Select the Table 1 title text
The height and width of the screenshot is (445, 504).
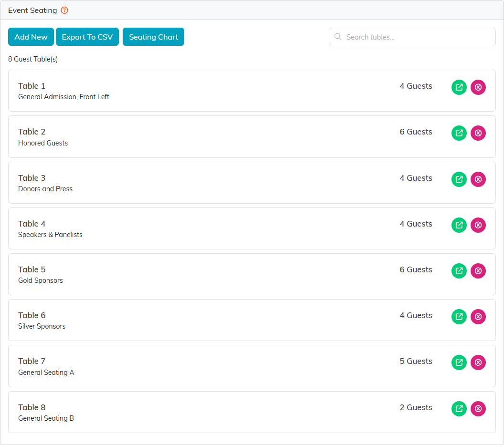(32, 86)
